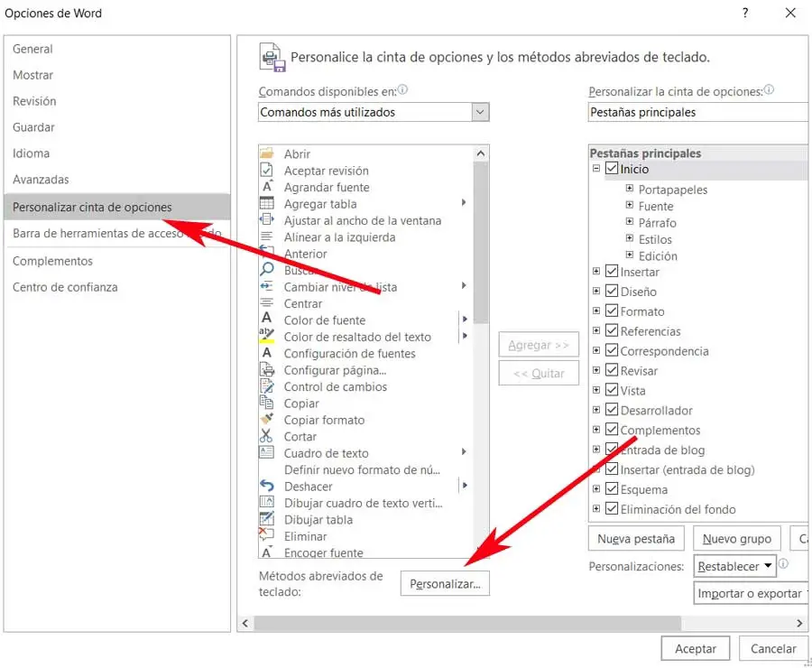Click the Importar o exportar button

tap(751, 593)
